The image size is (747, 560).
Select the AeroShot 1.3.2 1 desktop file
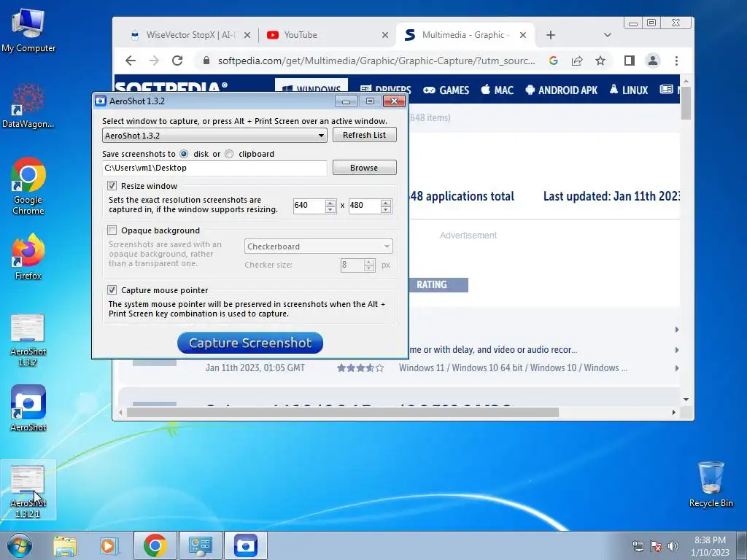coord(28,491)
